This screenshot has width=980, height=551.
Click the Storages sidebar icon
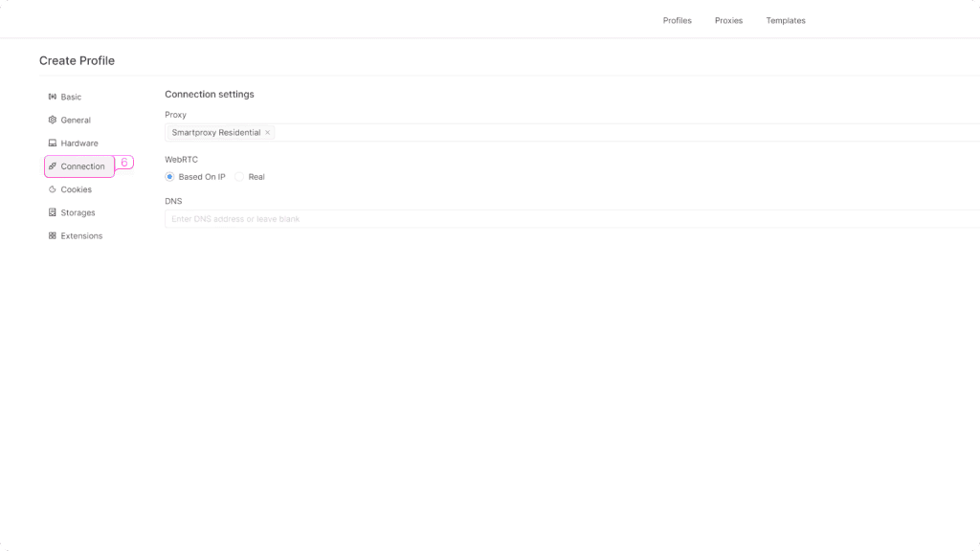(x=53, y=212)
